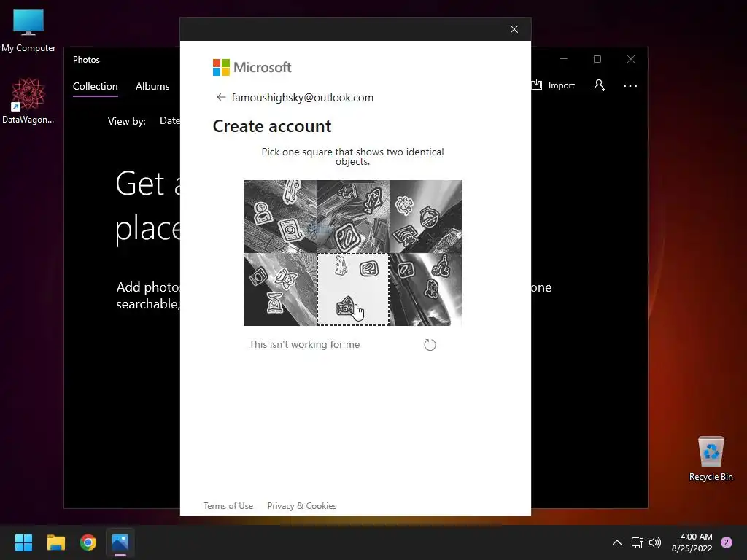Click the famoushighsky@outlook.com email text
The height and width of the screenshot is (560, 747).
[x=303, y=98]
